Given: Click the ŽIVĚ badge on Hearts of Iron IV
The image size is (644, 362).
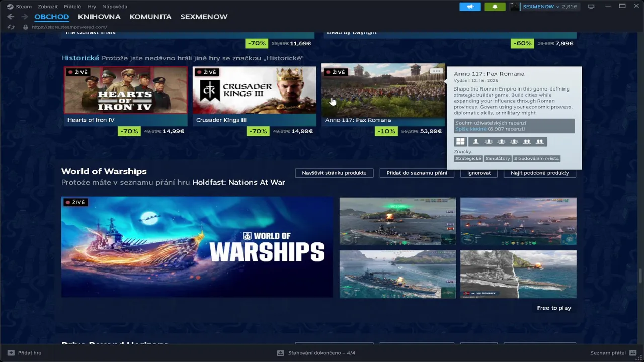Looking at the screenshot, I should click(x=77, y=72).
